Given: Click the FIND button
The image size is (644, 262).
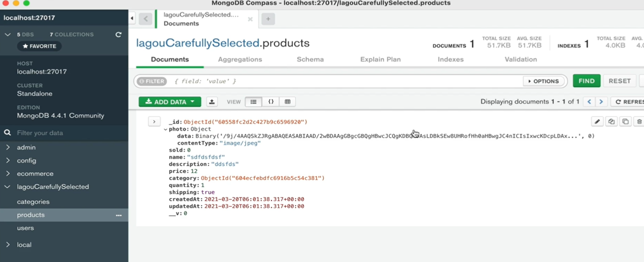Looking at the screenshot, I should (586, 81).
